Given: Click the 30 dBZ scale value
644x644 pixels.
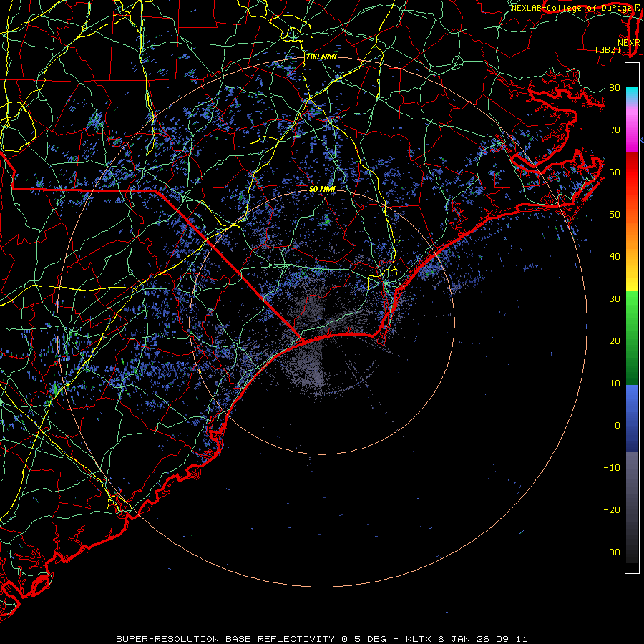Looking at the screenshot, I should pyautogui.click(x=615, y=299).
